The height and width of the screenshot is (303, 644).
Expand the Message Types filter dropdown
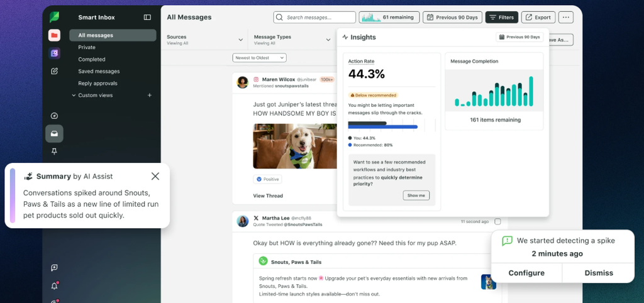[292, 40]
